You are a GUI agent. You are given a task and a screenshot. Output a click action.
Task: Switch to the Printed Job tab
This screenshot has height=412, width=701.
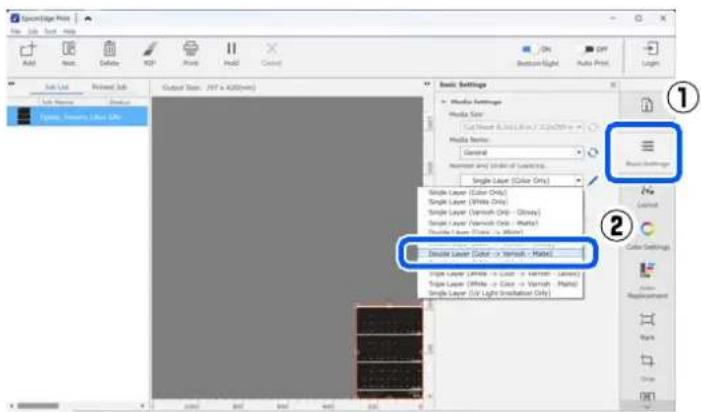coord(110,87)
